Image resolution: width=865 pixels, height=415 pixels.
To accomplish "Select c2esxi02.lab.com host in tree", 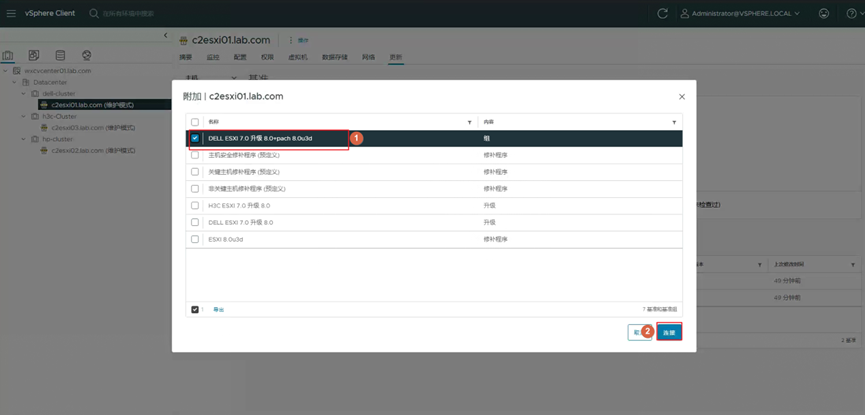I will 93,150.
